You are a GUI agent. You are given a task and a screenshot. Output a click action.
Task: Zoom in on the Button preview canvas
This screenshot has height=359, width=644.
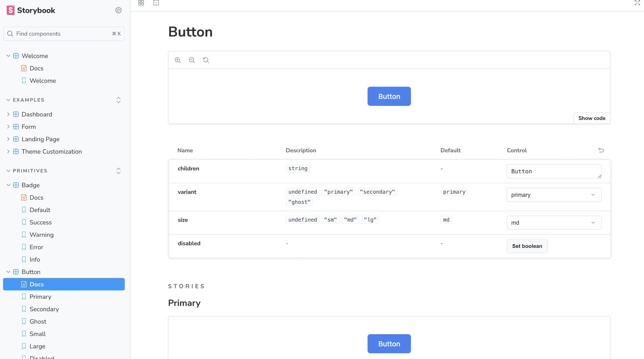(178, 60)
